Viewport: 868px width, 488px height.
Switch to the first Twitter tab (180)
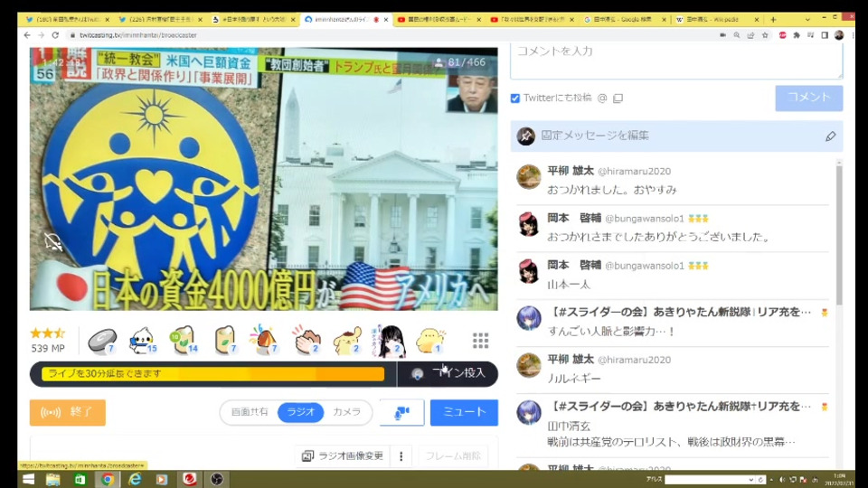[x=66, y=19]
